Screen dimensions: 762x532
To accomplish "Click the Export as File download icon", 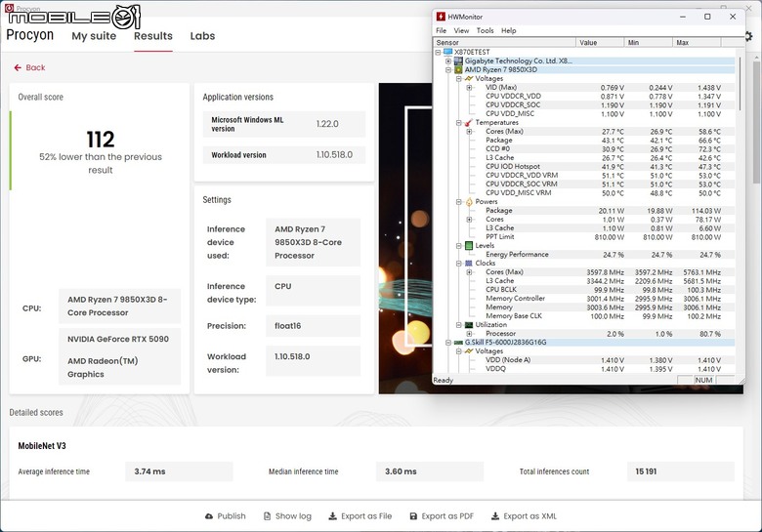I will (x=332, y=516).
